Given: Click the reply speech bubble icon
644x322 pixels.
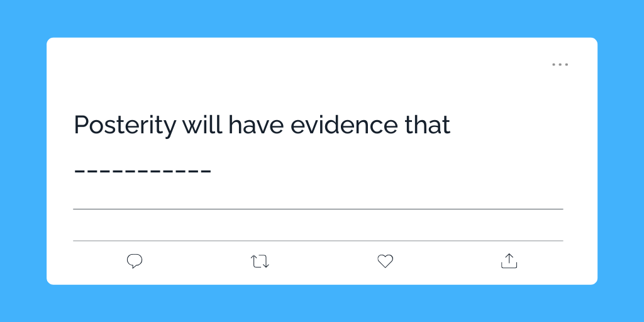Looking at the screenshot, I should pyautogui.click(x=135, y=261).
